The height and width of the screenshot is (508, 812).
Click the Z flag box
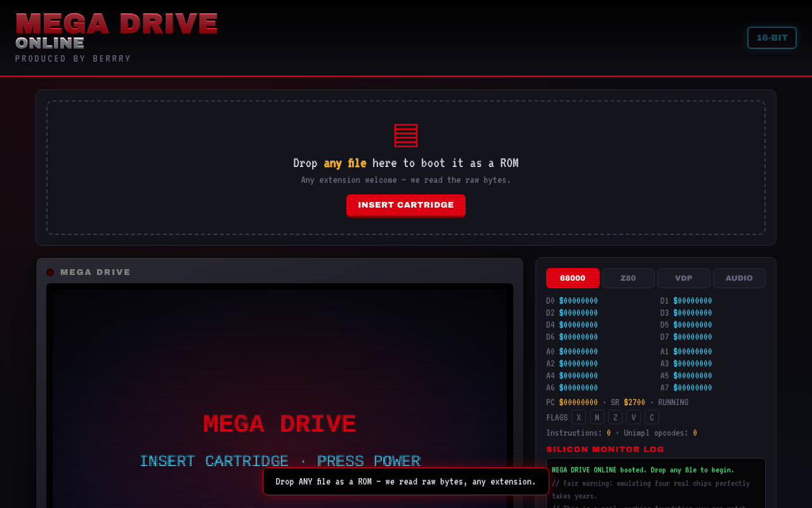tap(615, 417)
